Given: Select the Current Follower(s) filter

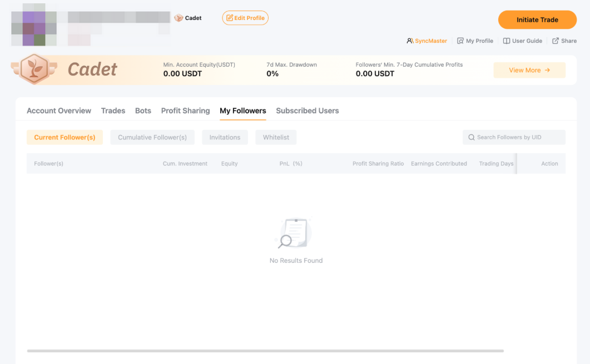Looking at the screenshot, I should tap(65, 137).
